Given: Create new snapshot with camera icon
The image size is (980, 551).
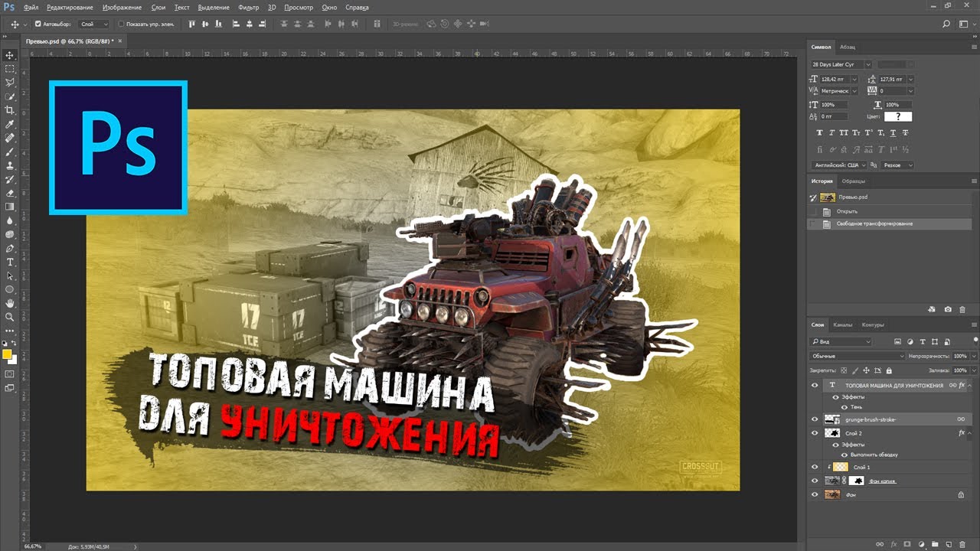Looking at the screenshot, I should (x=948, y=309).
